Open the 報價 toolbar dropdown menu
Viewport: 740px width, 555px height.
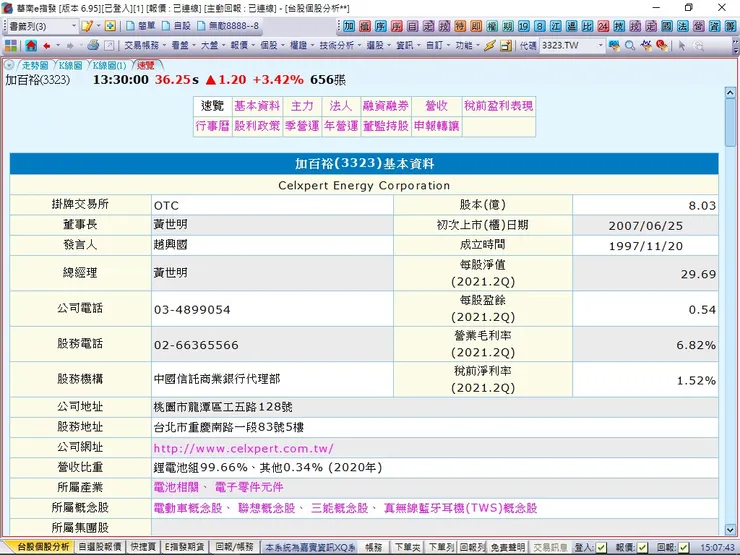[x=242, y=46]
